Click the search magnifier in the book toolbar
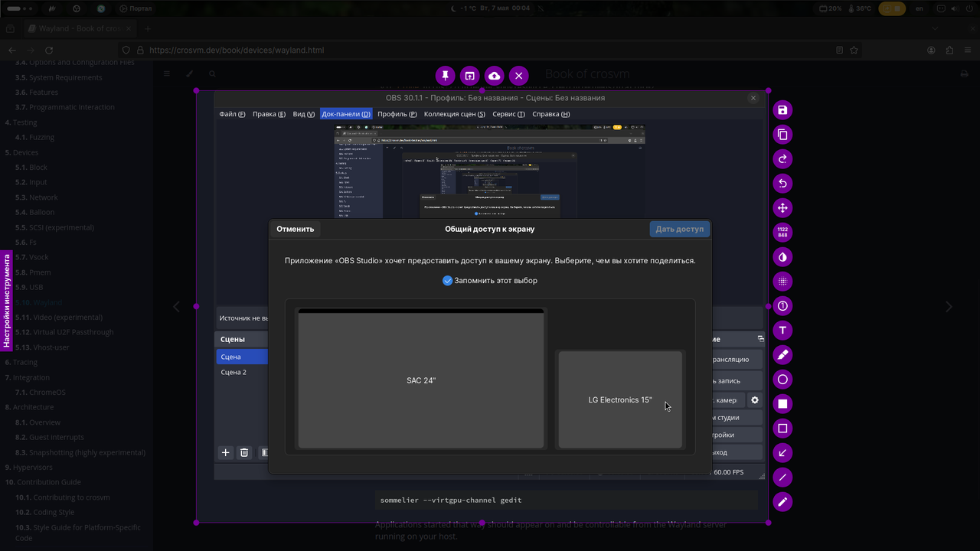The height and width of the screenshot is (551, 980). click(212, 74)
